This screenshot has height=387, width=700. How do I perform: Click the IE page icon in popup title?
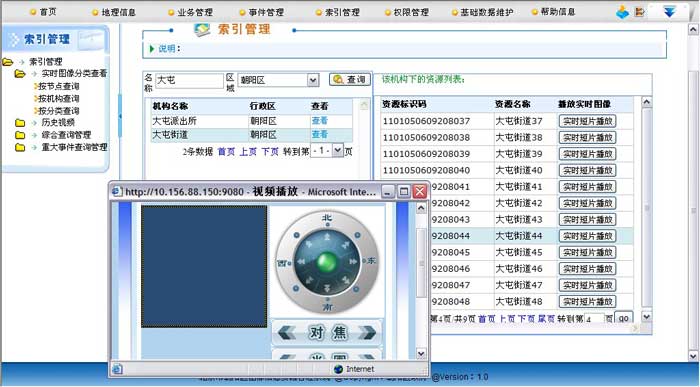click(x=117, y=192)
